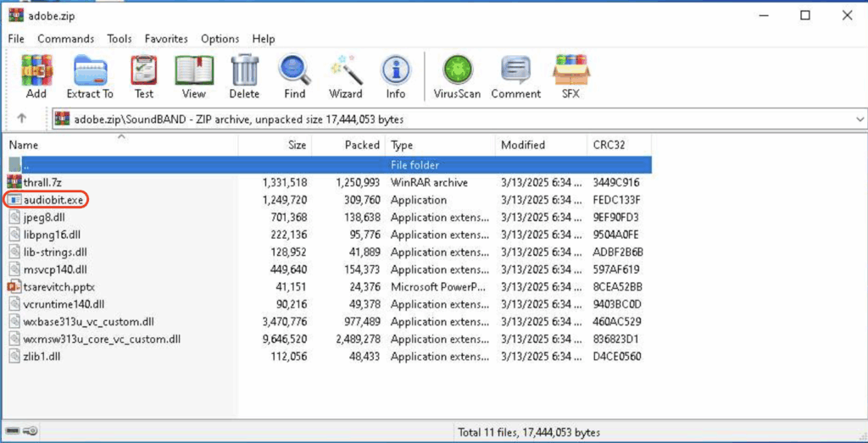Click the Find magnifier icon
Viewport: 868px width, 443px height.
pyautogui.click(x=294, y=71)
